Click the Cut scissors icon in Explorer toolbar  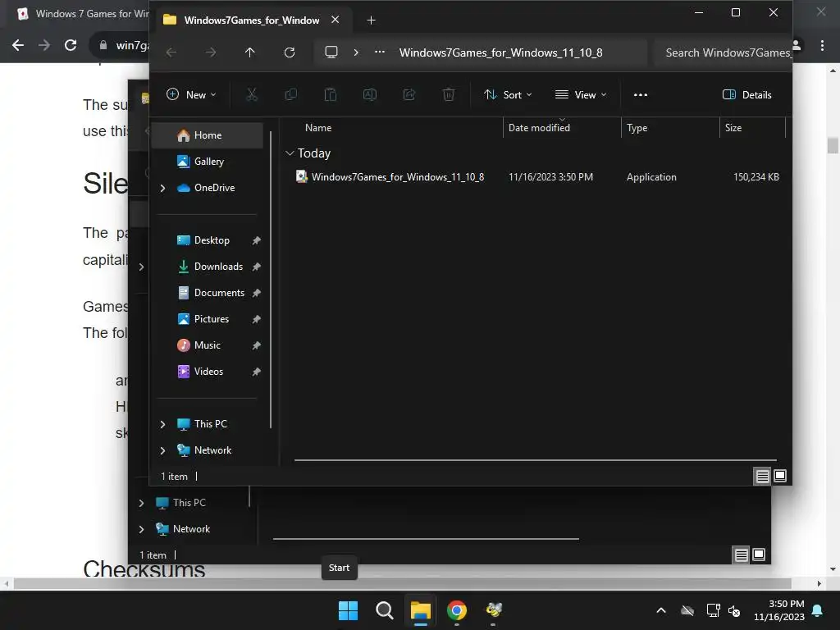point(251,95)
